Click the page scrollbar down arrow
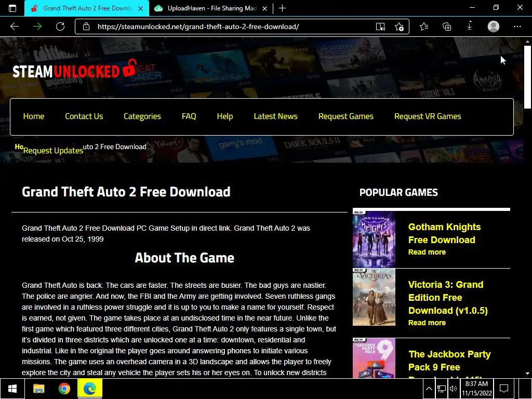 tap(527, 373)
